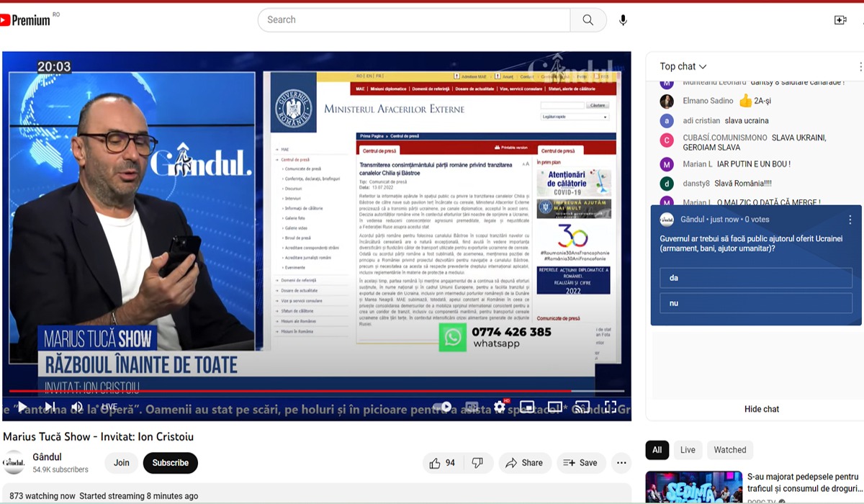Viewport: 864px width, 504px height.
Task: Click the '54.9K subscribers' text
Action: point(60,469)
